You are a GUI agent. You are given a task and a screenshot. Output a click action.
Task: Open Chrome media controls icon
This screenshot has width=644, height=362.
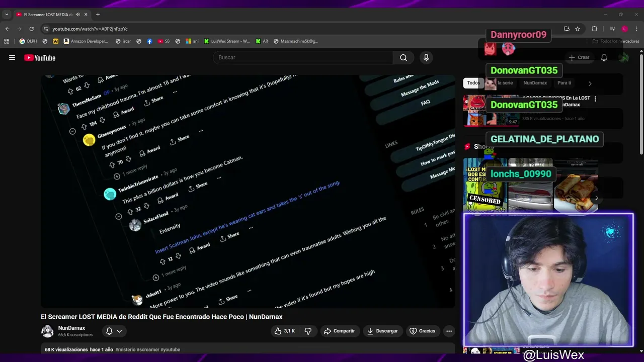point(612,29)
